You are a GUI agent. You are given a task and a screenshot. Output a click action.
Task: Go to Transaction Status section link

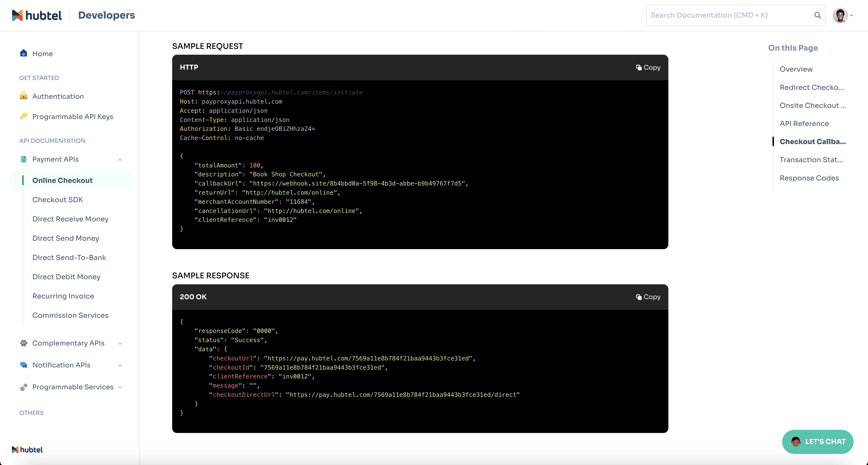click(x=811, y=159)
